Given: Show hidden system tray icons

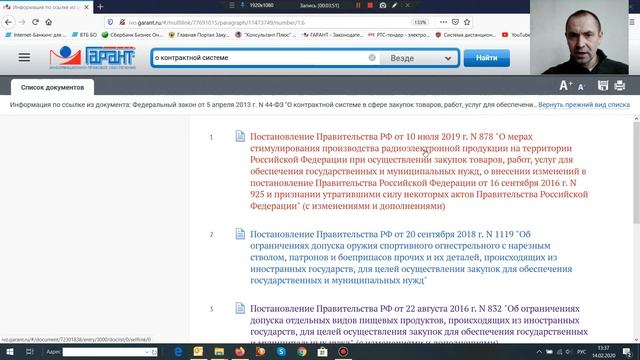Looking at the screenshot, I should click(x=539, y=351).
